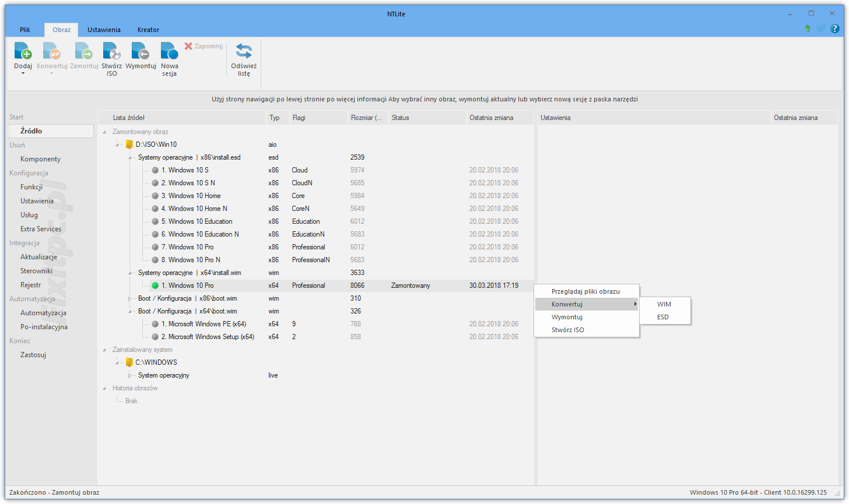
Task: Click the Dodaj (add image) toolbar icon
Action: [23, 51]
